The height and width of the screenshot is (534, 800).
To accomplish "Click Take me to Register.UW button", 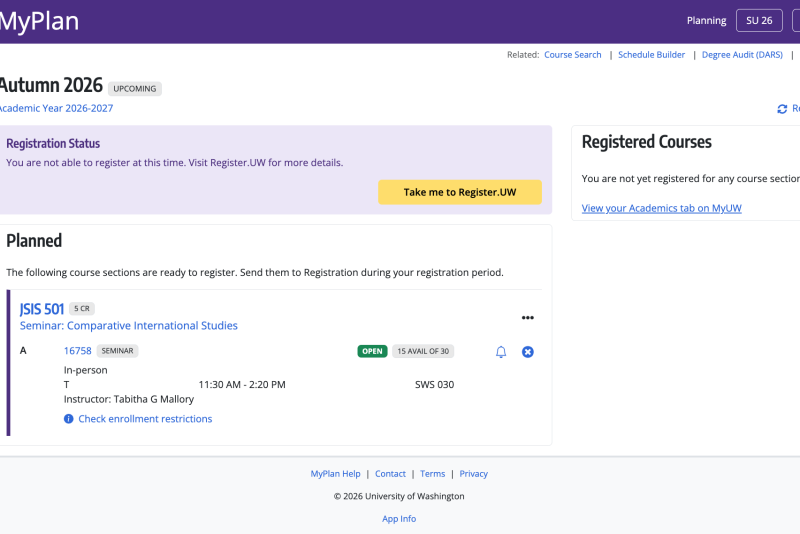I will 460,192.
